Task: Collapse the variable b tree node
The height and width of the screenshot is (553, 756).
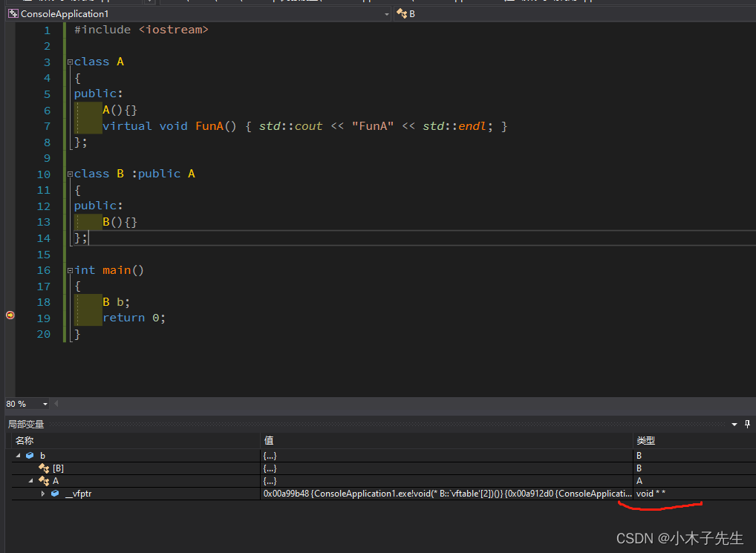Action: click(19, 455)
